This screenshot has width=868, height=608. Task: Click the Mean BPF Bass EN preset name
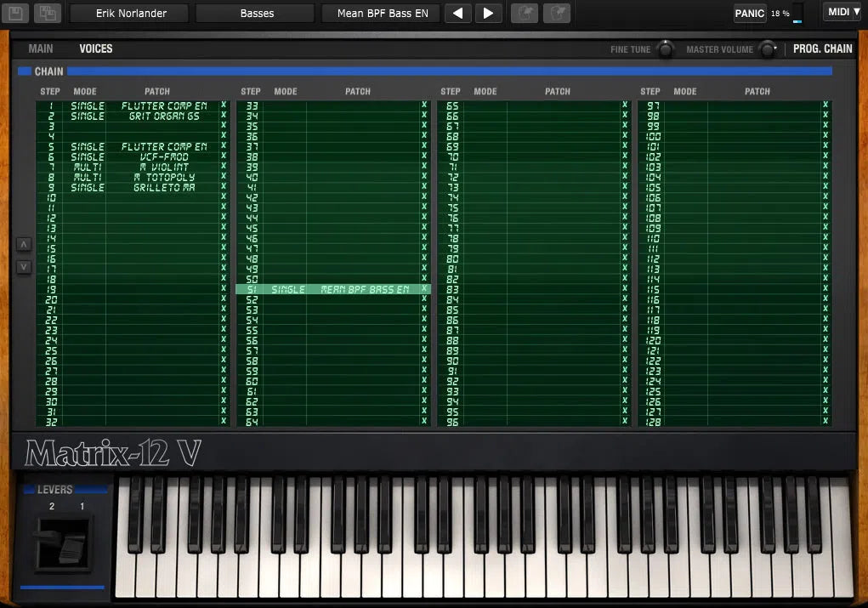pos(380,13)
